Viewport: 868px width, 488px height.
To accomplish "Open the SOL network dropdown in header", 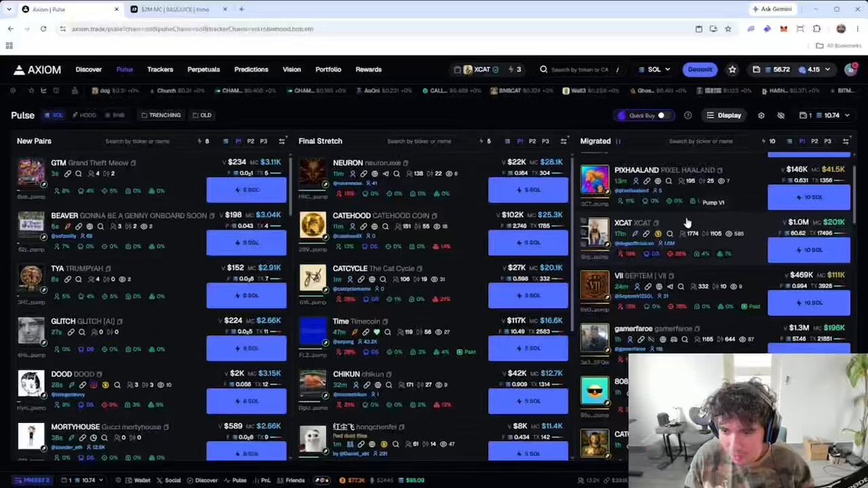I will pyautogui.click(x=654, y=69).
